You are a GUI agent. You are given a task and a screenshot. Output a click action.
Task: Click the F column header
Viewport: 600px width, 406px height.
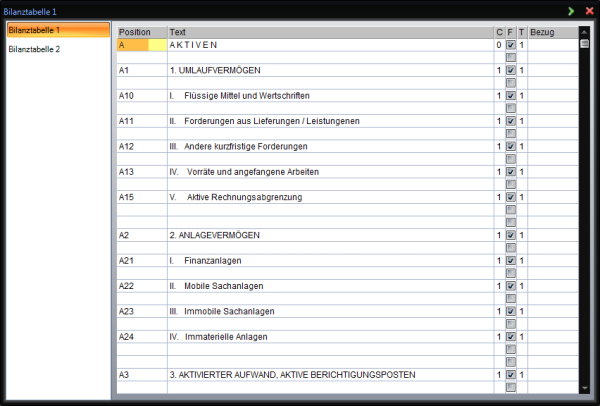coord(510,32)
